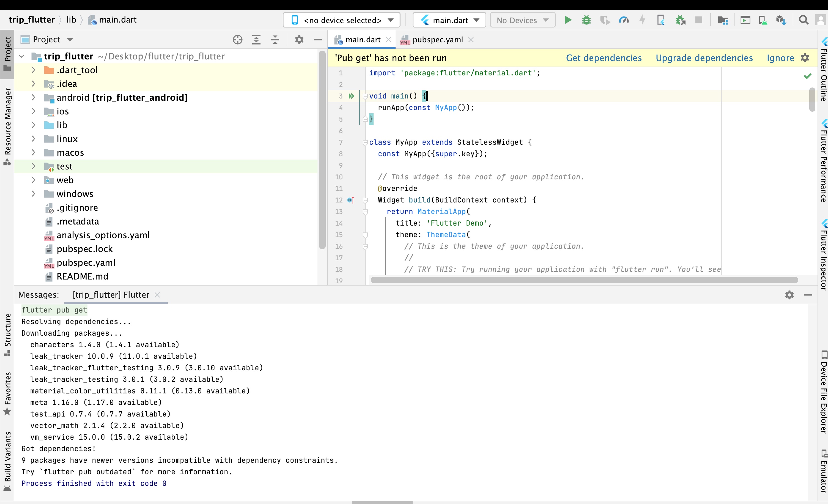Click the Get dependencies link
This screenshot has height=504, width=828.
tap(604, 58)
